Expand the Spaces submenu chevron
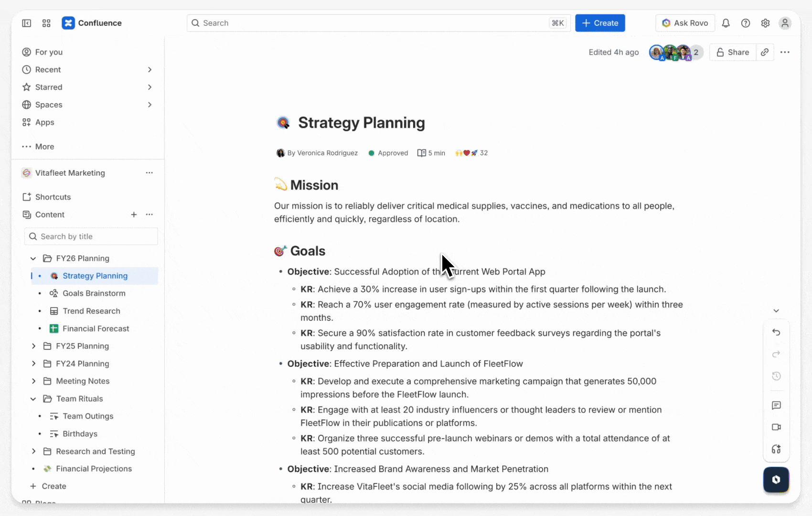 click(x=150, y=105)
